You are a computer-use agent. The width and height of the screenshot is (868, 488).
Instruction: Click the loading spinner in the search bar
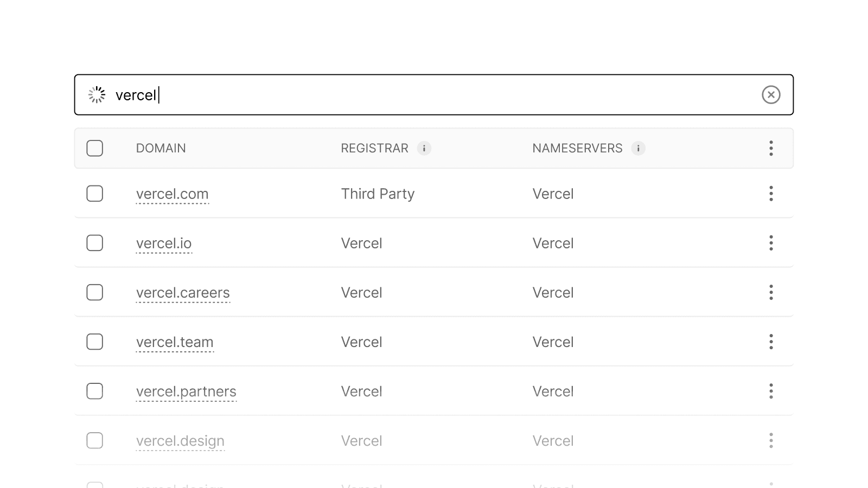[97, 94]
